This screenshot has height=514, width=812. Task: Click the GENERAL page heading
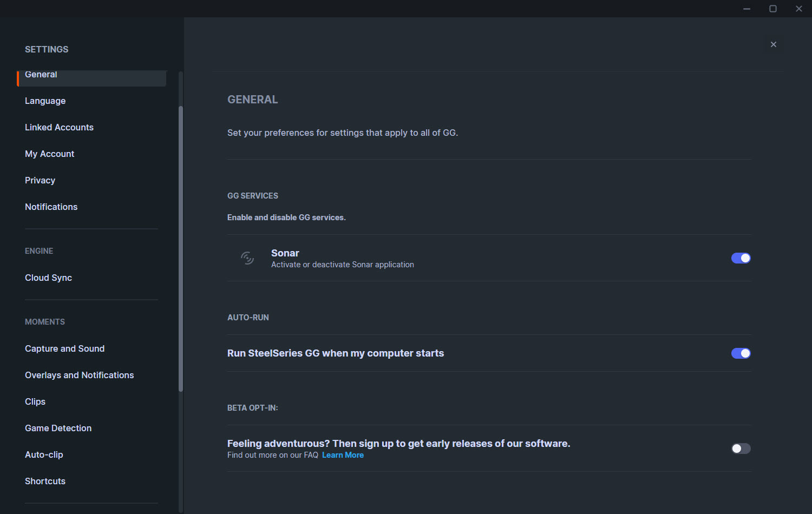(x=252, y=100)
